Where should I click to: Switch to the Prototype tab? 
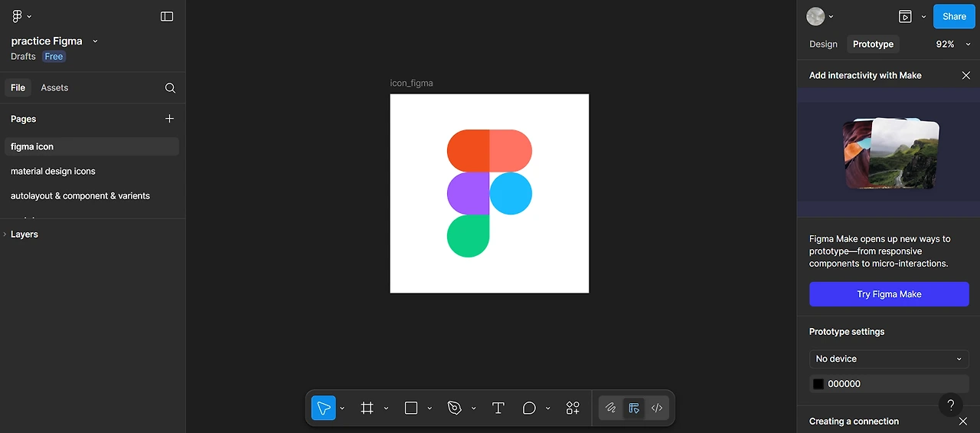[873, 44]
